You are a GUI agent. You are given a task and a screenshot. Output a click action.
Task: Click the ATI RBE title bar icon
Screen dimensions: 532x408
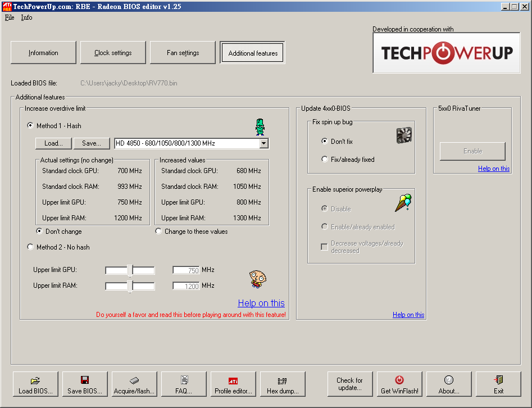tap(7, 6)
